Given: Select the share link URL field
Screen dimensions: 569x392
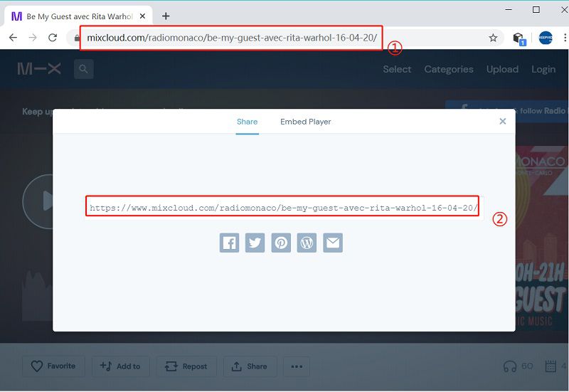Looking at the screenshot, I should [284, 208].
